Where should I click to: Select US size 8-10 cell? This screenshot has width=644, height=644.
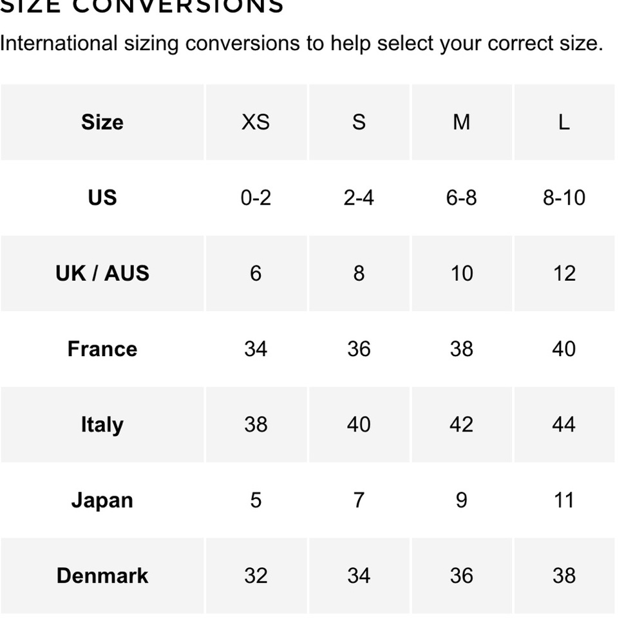coord(564,198)
